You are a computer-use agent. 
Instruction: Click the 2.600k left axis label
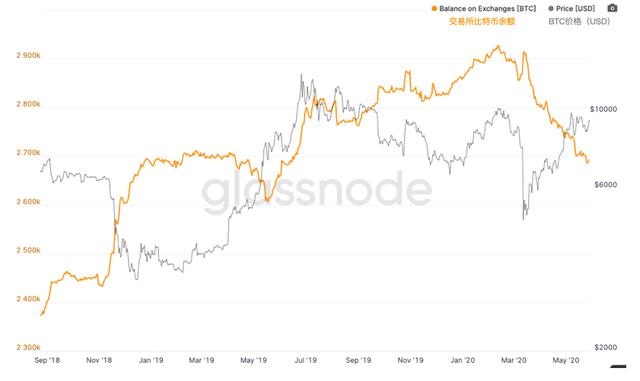28,202
